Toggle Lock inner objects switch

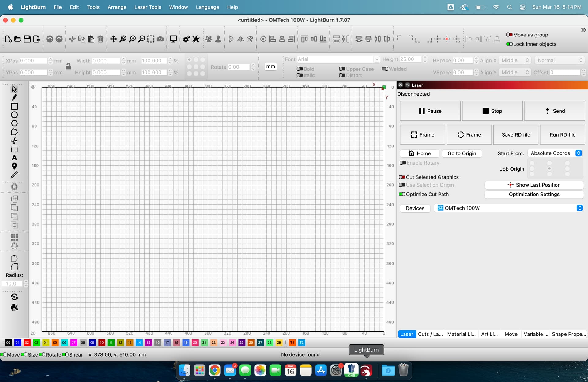coord(509,44)
